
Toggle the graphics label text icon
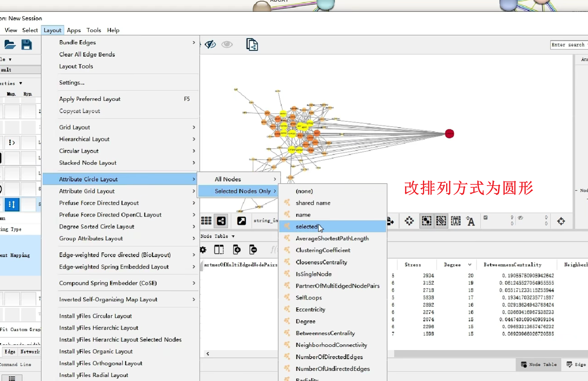[x=470, y=221]
